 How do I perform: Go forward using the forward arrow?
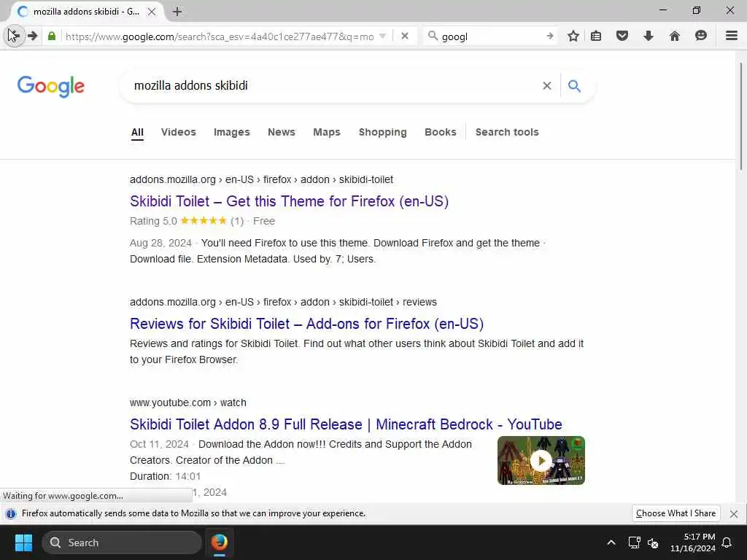(32, 36)
